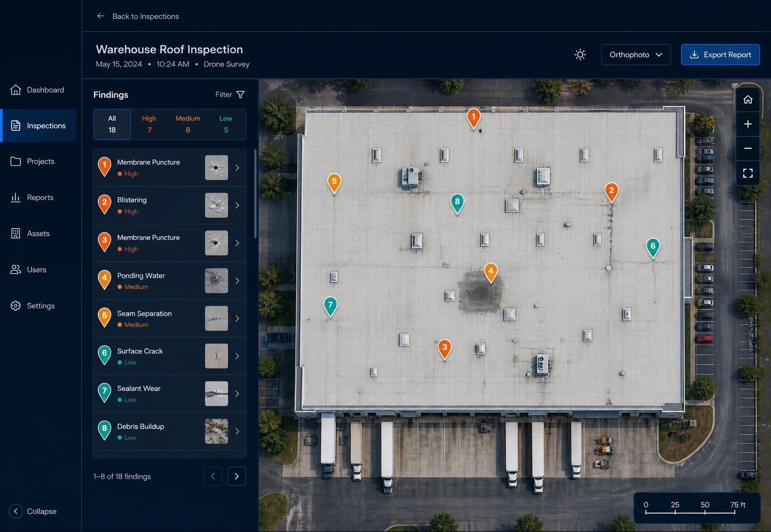Select map marker 3 on the roof
Screen dimensions: 771x532
point(445,348)
